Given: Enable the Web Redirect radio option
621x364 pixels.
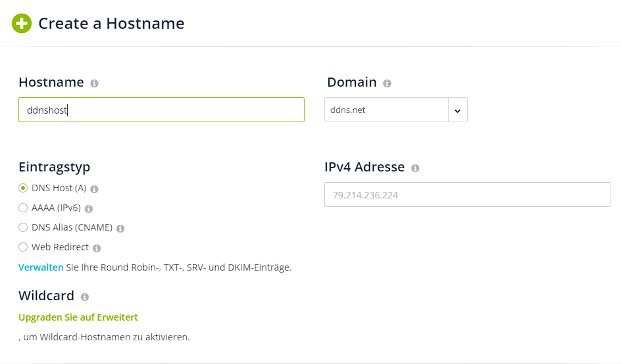Looking at the screenshot, I should (23, 248).
